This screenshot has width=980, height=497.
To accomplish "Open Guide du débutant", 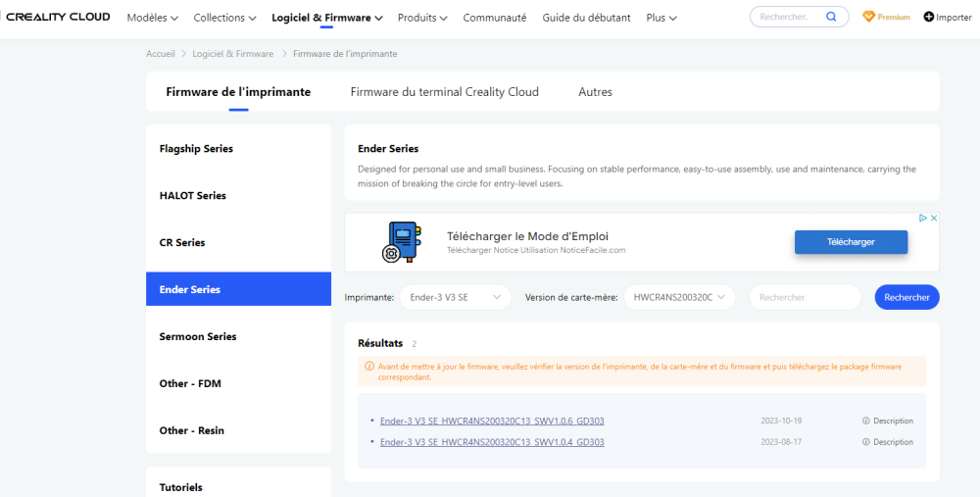I will coord(586,18).
